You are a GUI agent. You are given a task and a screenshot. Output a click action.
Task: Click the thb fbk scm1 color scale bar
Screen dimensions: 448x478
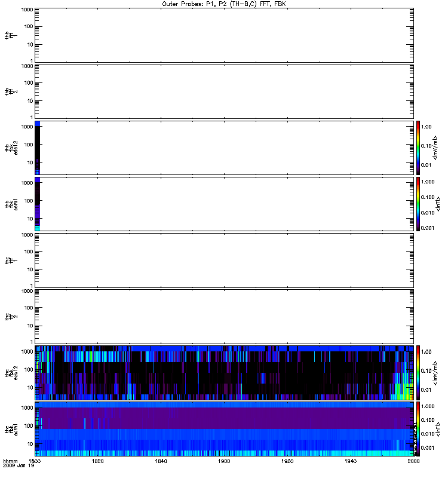coord(418,204)
